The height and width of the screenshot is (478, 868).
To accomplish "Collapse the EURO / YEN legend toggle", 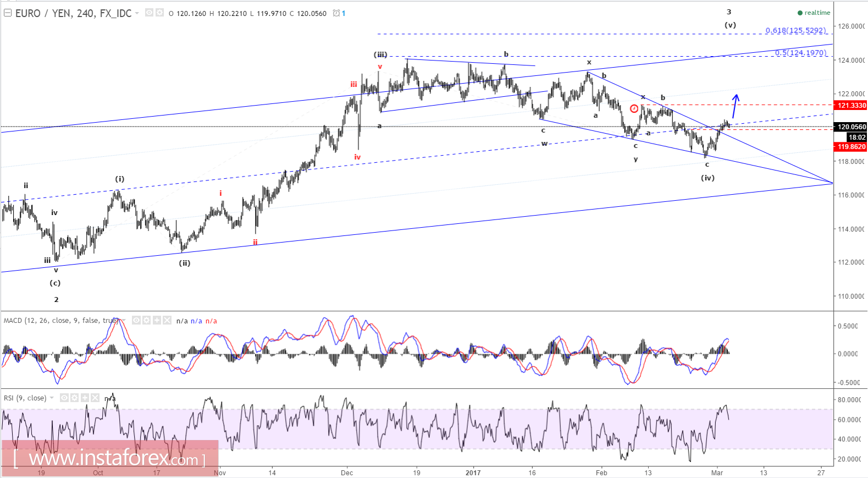I will coord(8,13).
